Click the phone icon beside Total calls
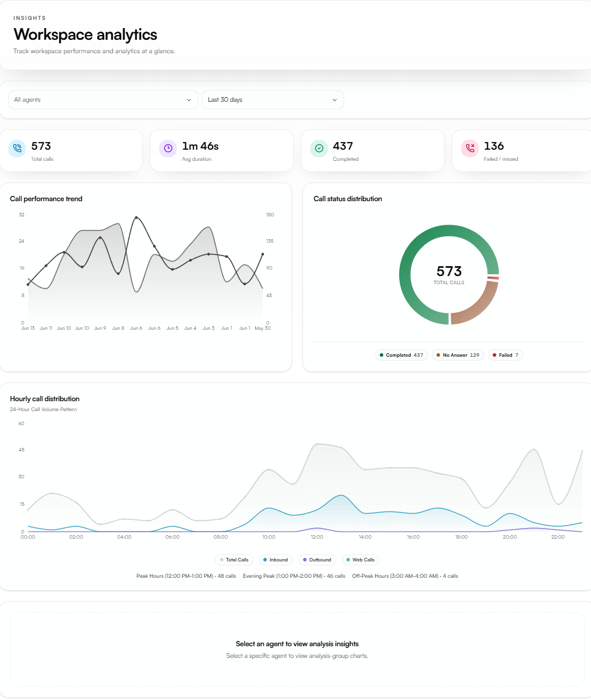Screen dimensions: 591x700 (x=17, y=148)
